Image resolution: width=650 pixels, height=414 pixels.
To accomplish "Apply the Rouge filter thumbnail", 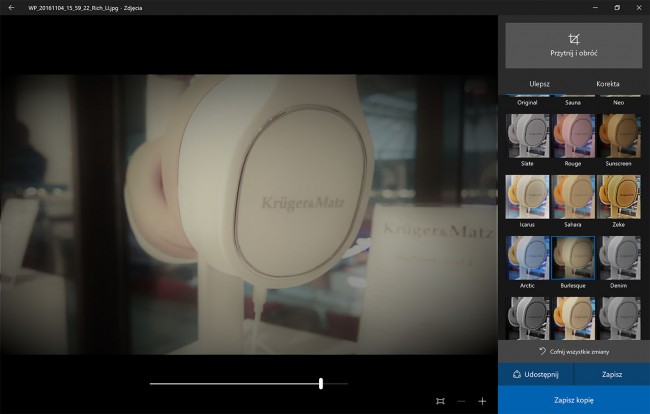I will pyautogui.click(x=573, y=136).
